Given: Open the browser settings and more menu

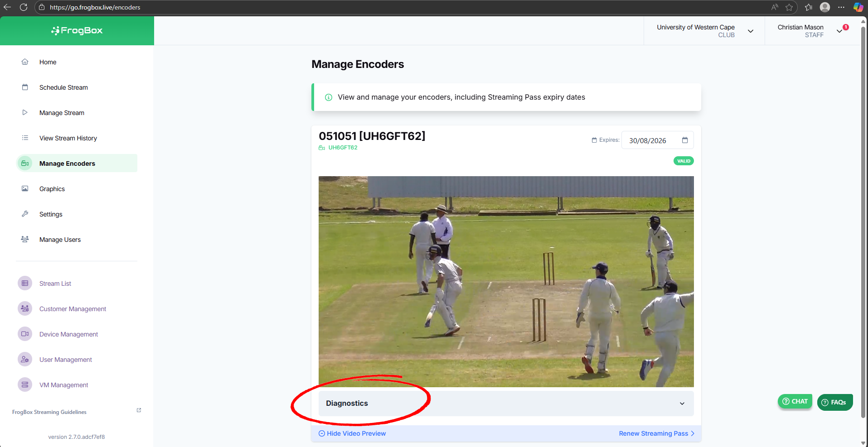Looking at the screenshot, I should [841, 7].
